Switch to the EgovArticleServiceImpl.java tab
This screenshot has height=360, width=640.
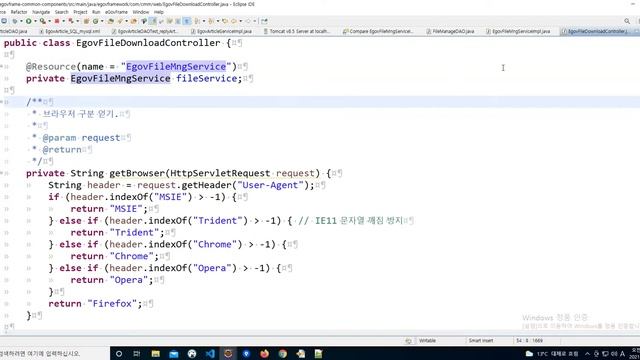click(x=221, y=31)
